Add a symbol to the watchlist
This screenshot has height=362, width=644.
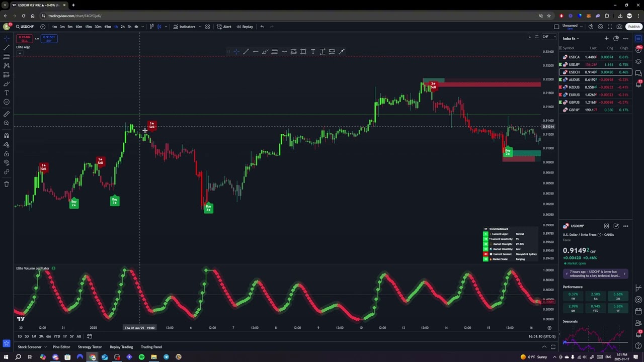tap(606, 38)
